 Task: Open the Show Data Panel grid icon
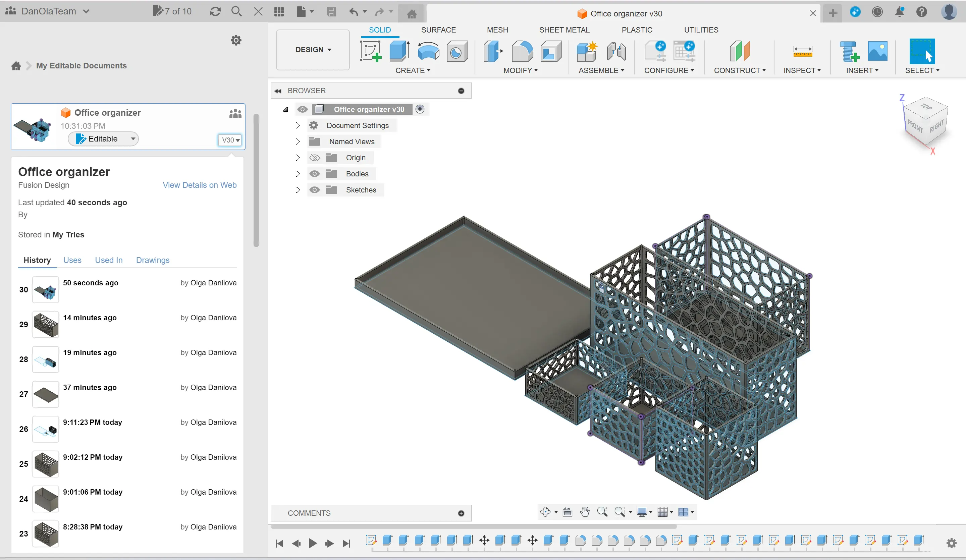point(279,11)
